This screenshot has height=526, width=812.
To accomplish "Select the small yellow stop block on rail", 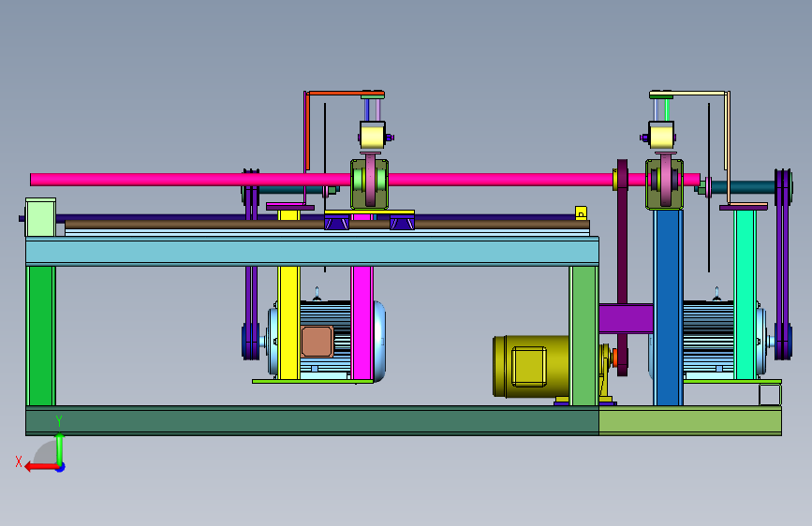I will [581, 212].
